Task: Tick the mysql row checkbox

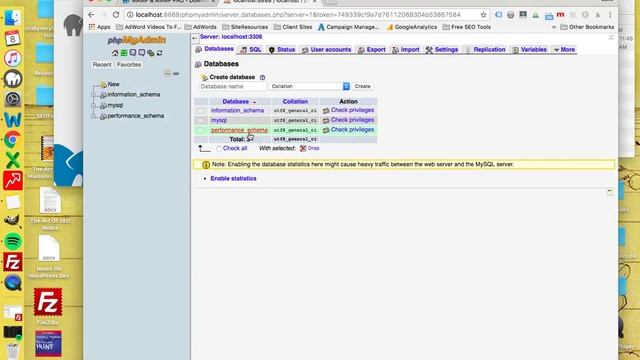Action: pos(200,120)
